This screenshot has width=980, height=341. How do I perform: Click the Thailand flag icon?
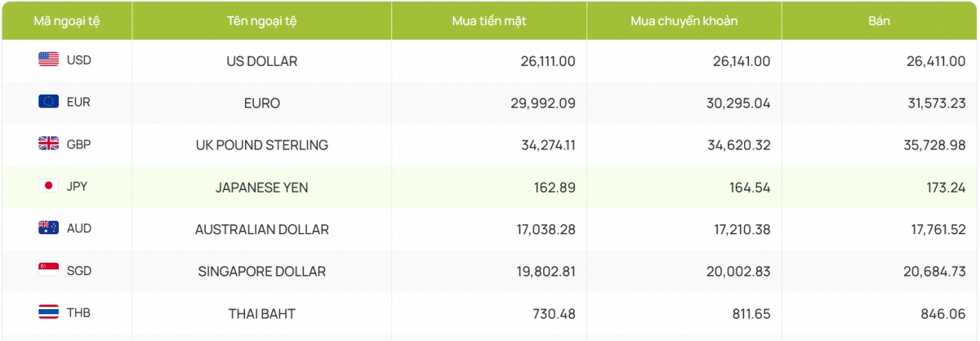pos(48,312)
